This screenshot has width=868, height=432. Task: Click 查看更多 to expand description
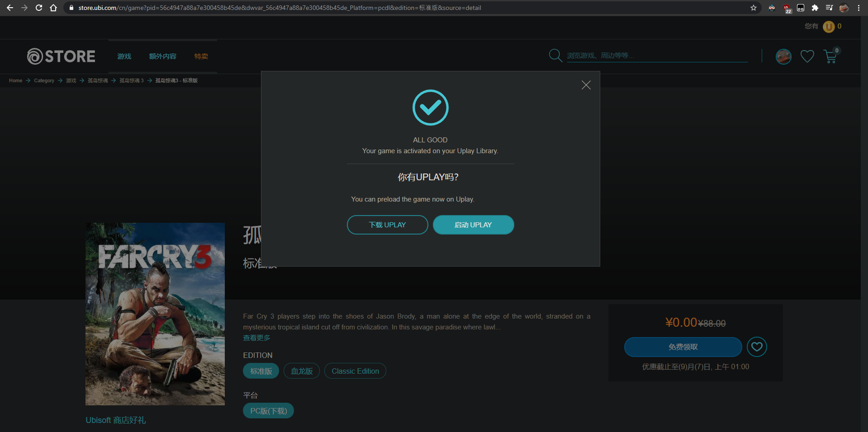pos(256,338)
